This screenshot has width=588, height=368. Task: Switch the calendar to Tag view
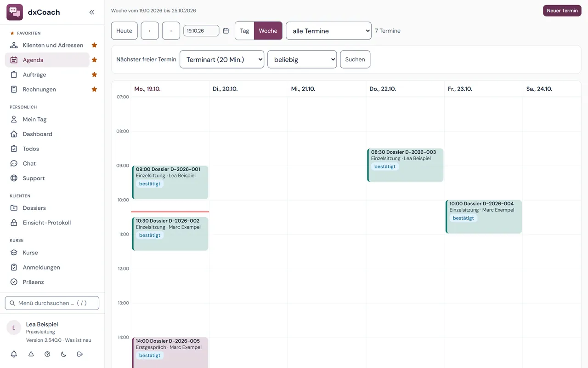[x=244, y=31]
